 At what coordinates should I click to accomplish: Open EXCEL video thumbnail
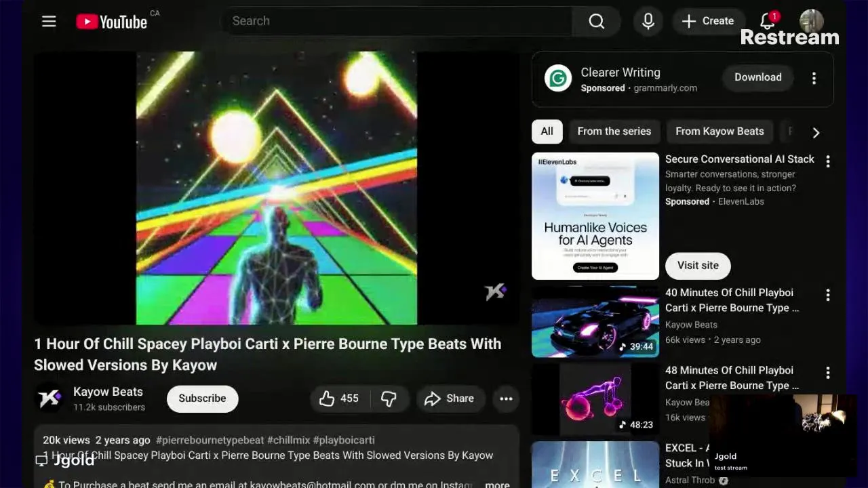click(x=595, y=465)
